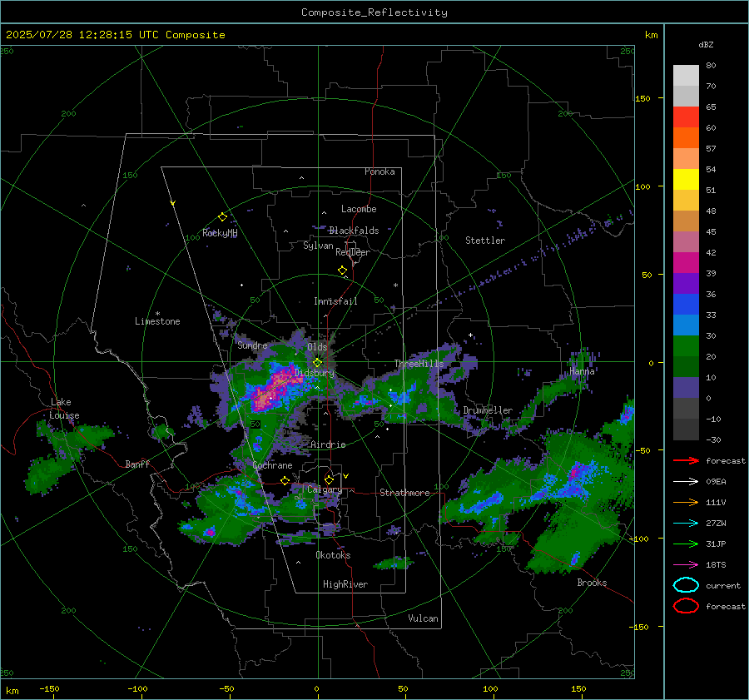Click the Hanna city label
The width and height of the screenshot is (749, 700).
[582, 371]
